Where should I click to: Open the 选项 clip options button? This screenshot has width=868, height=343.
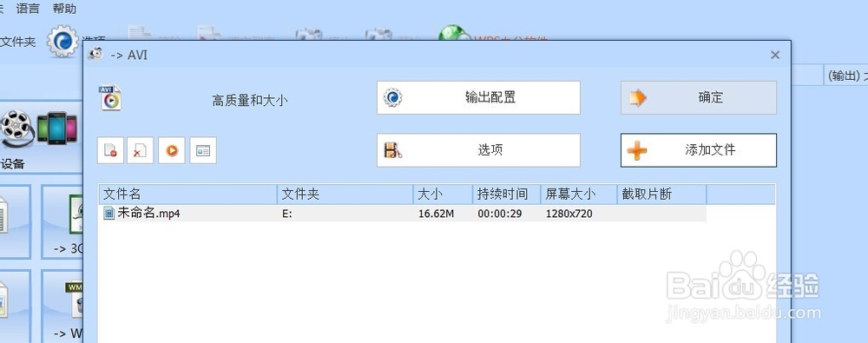pos(478,149)
